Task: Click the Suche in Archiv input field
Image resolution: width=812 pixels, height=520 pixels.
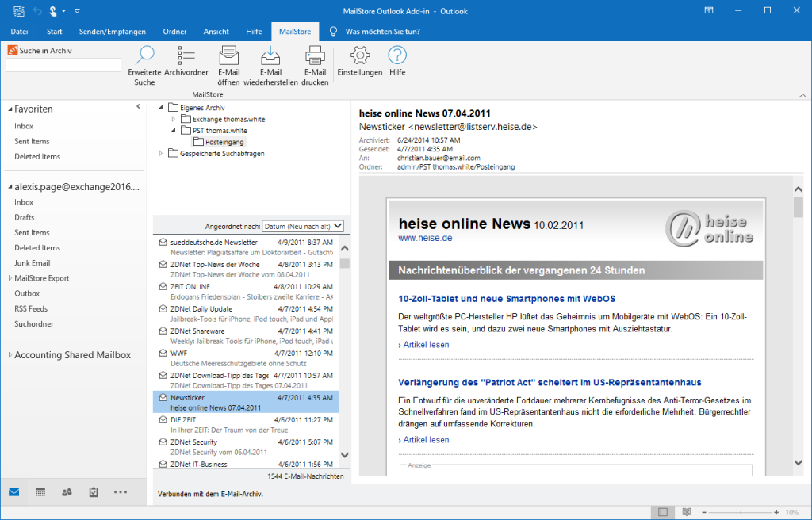Action: tap(63, 65)
